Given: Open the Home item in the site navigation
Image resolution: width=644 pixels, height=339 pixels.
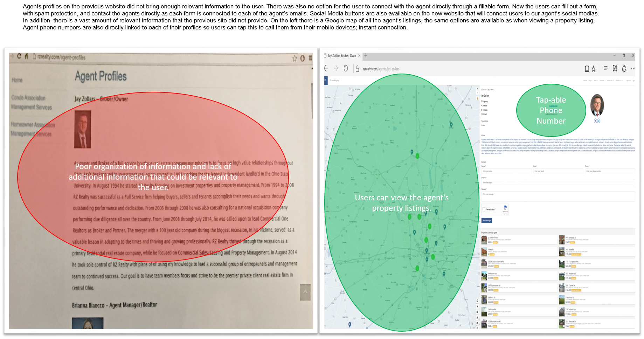Looking at the screenshot, I should [585, 81].
